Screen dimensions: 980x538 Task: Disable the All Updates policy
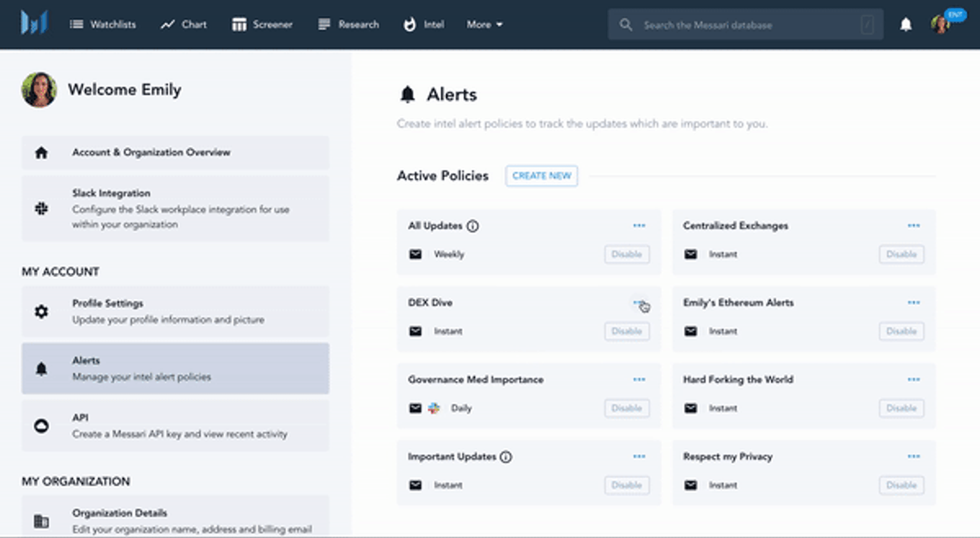[626, 254]
